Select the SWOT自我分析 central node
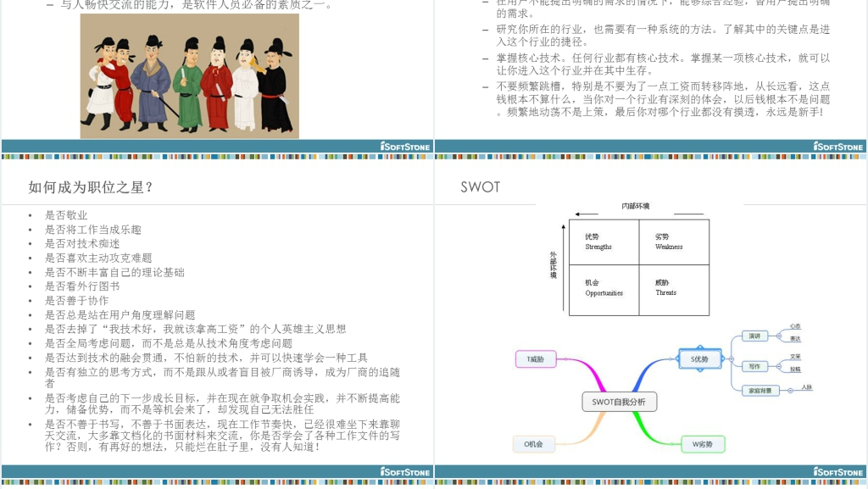The image size is (868, 489). [619, 402]
